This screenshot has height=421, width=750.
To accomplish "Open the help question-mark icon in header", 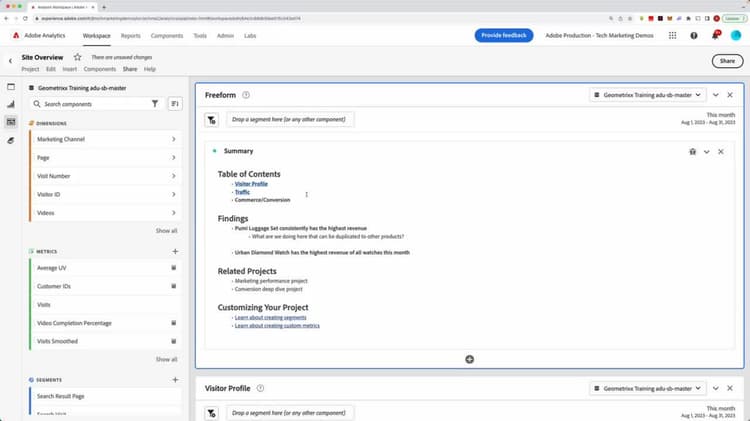I will [694, 35].
